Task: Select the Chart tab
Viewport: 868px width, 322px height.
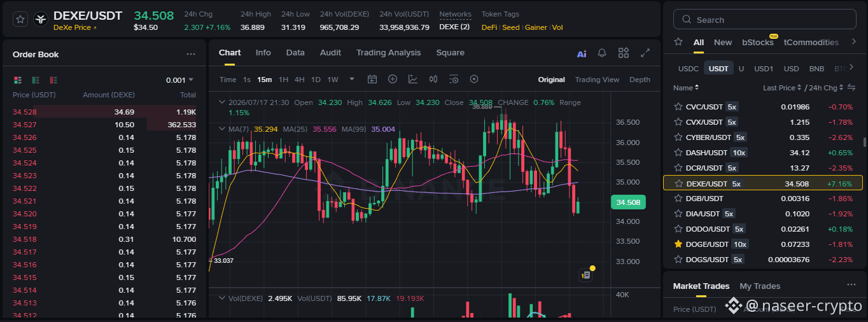Action: click(230, 53)
